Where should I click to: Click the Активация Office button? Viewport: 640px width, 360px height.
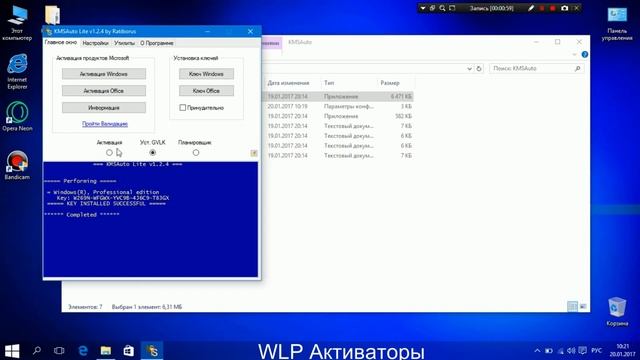(104, 91)
